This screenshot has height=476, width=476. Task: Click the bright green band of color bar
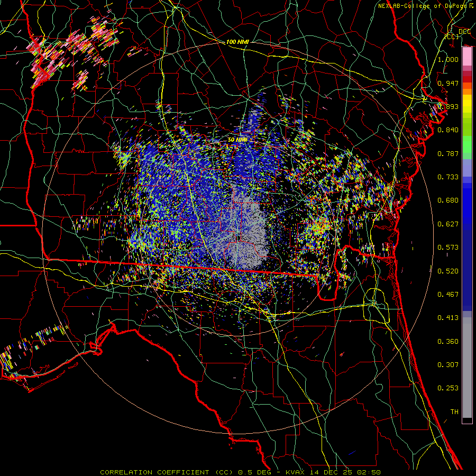coord(467,144)
